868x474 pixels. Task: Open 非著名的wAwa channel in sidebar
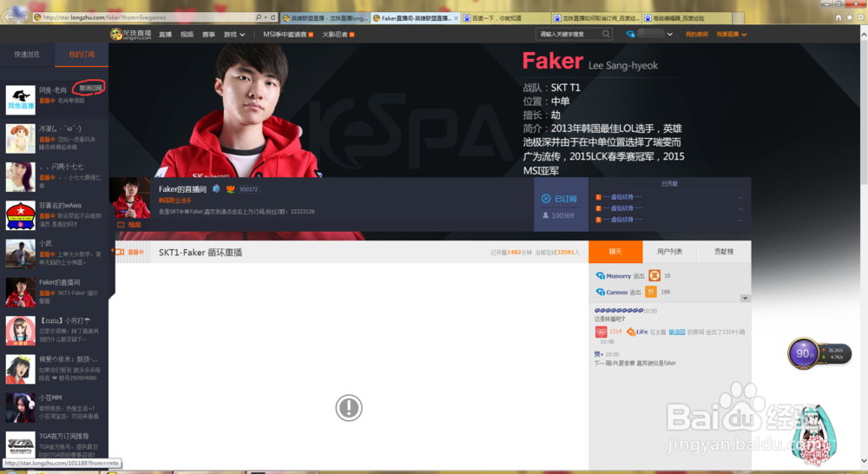(54, 214)
